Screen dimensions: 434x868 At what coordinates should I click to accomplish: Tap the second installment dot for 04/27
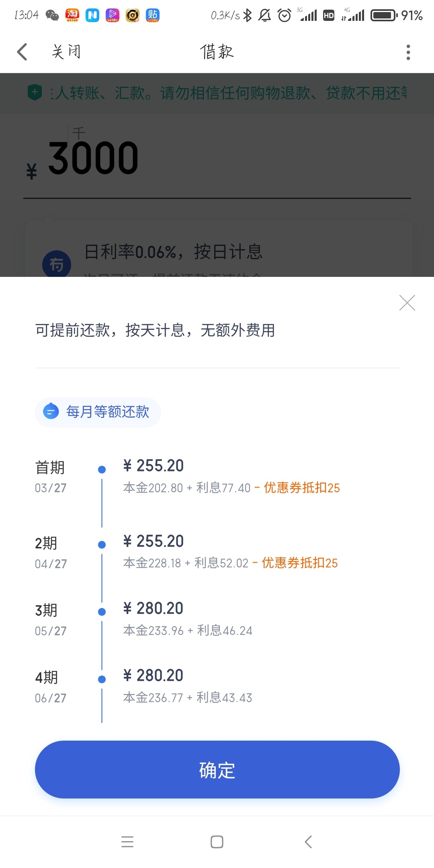102,545
